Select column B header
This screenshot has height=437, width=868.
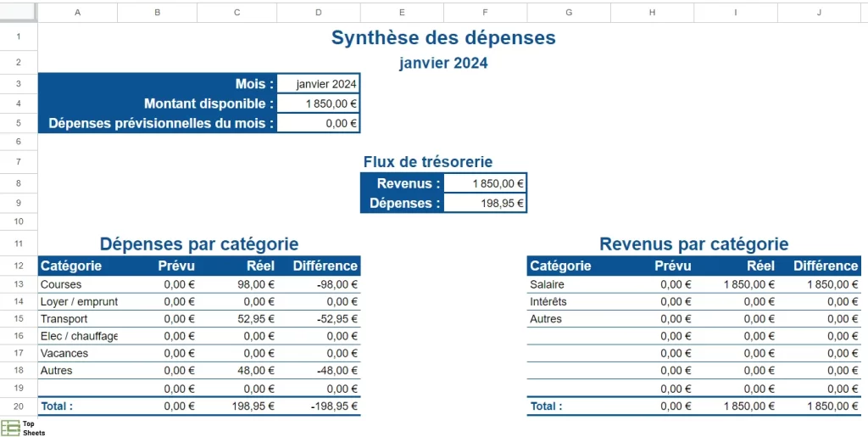pyautogui.click(x=157, y=12)
